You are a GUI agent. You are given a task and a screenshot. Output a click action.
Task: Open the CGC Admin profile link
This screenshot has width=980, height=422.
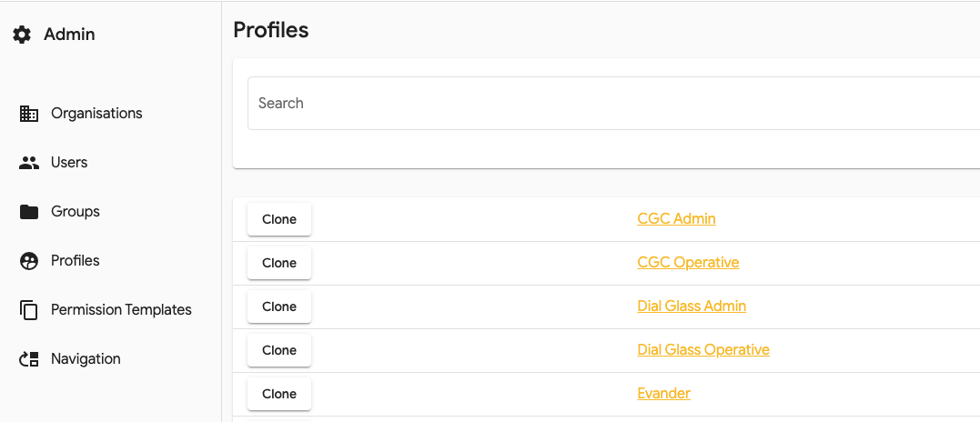point(676,219)
